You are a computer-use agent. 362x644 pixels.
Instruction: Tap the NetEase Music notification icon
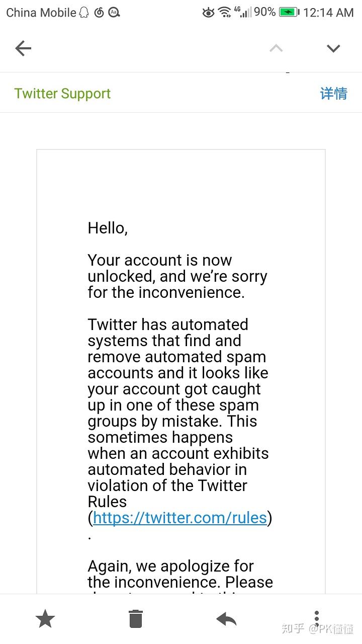tap(99, 12)
